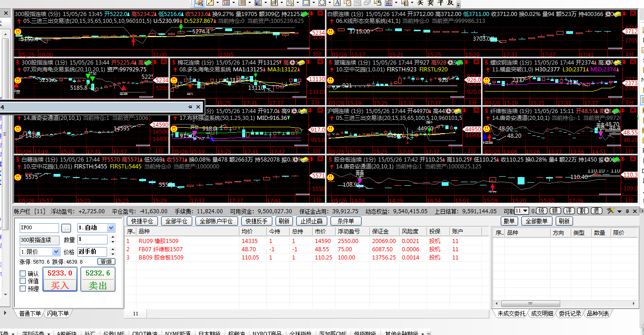Click the 退 logout icon

596,211
